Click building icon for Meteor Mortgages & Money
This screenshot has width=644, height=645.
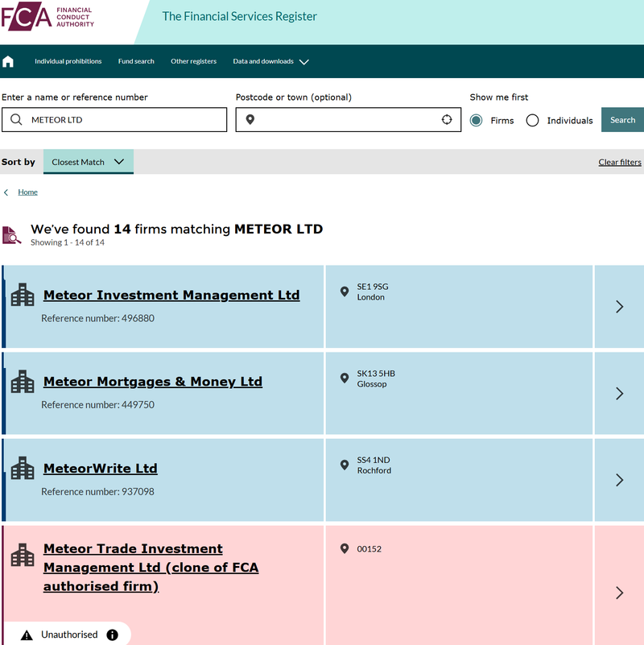pyautogui.click(x=23, y=382)
